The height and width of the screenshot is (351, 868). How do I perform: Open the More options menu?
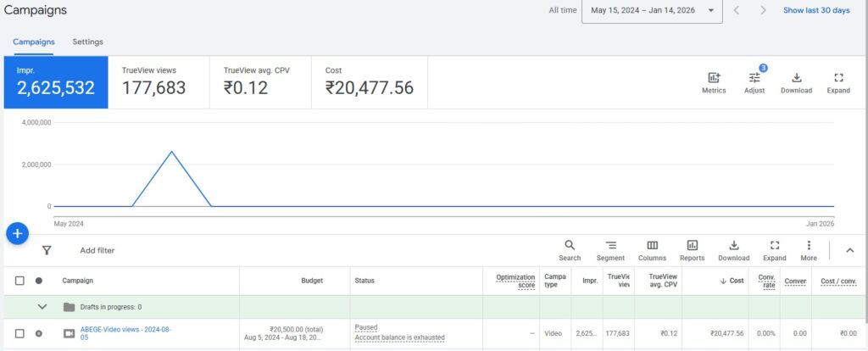809,250
